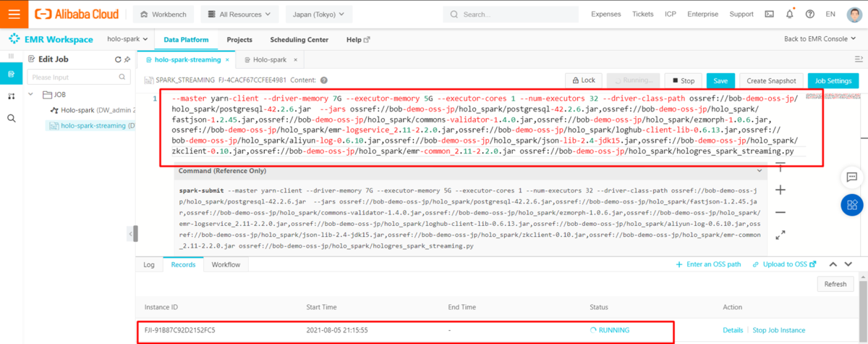Image resolution: width=868 pixels, height=344 pixels.
Task: Pin the Edit Job panel
Action: (128, 59)
